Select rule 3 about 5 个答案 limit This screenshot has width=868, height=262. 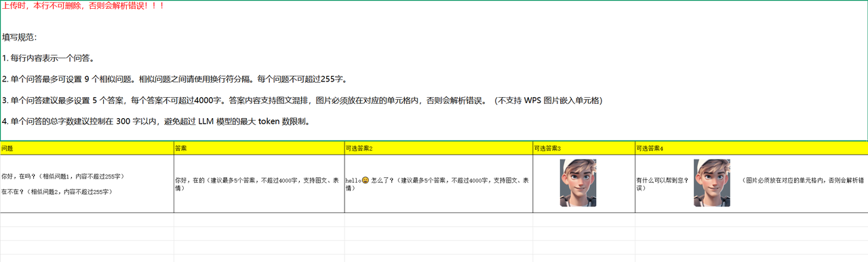302,100
